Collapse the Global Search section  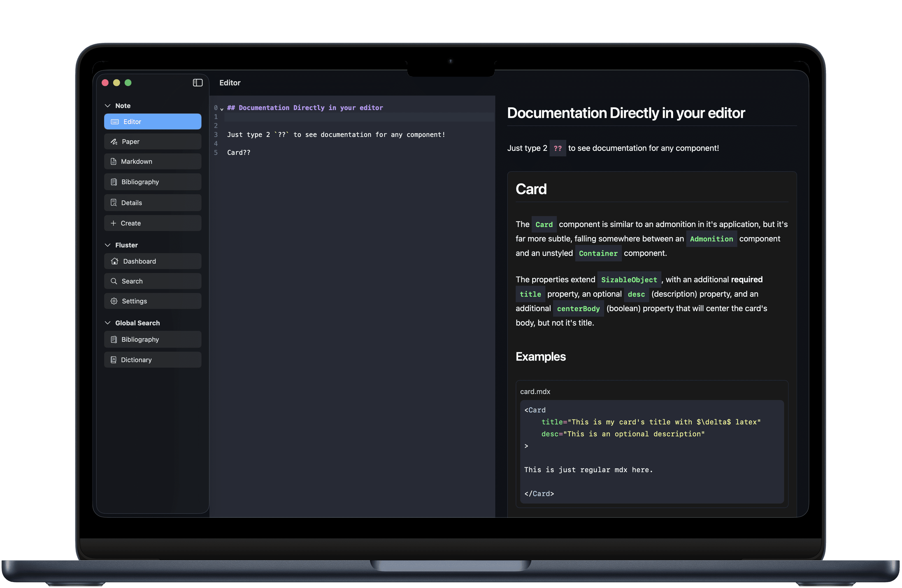pyautogui.click(x=107, y=323)
